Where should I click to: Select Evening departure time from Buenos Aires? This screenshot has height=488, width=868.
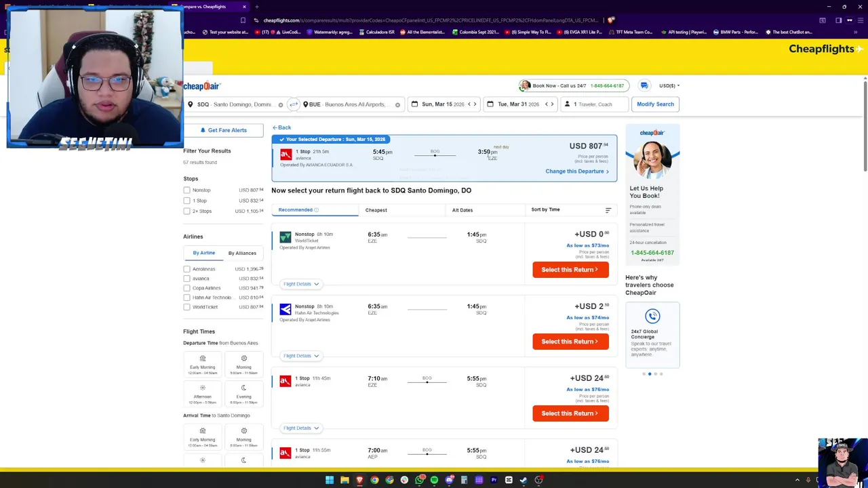click(x=243, y=392)
